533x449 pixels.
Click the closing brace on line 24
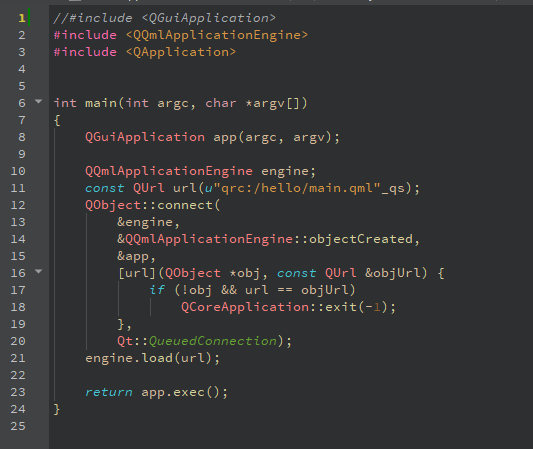(57, 409)
